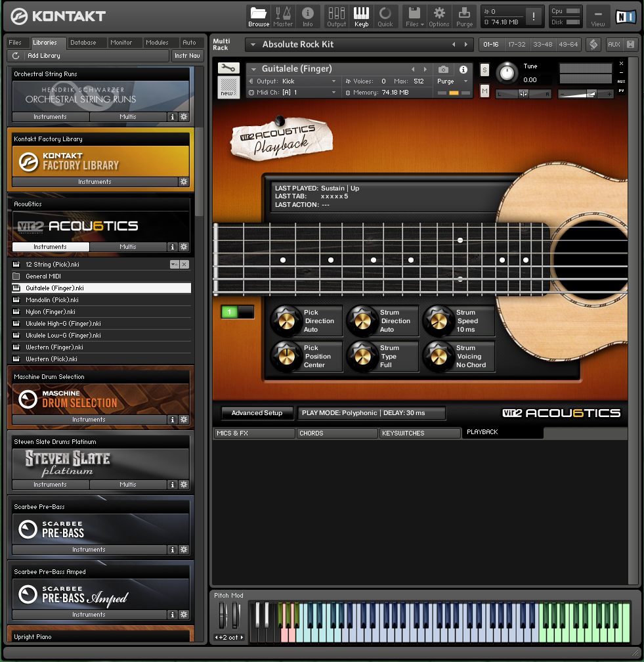Viewport: 644px width, 662px height.
Task: Collapse the 12 String (Pick).nki row dropdown
Action: click(175, 264)
